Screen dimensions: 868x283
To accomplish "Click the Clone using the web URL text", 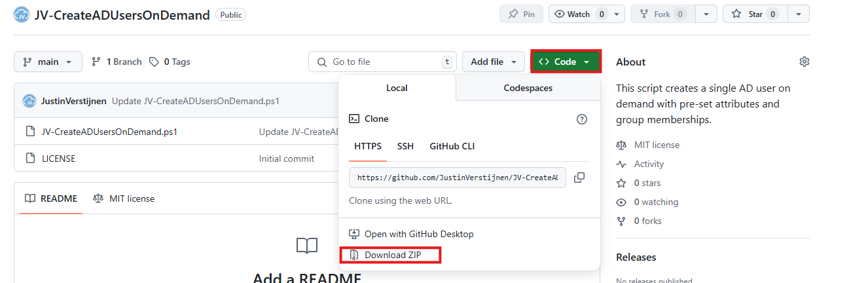I will pos(401,201).
